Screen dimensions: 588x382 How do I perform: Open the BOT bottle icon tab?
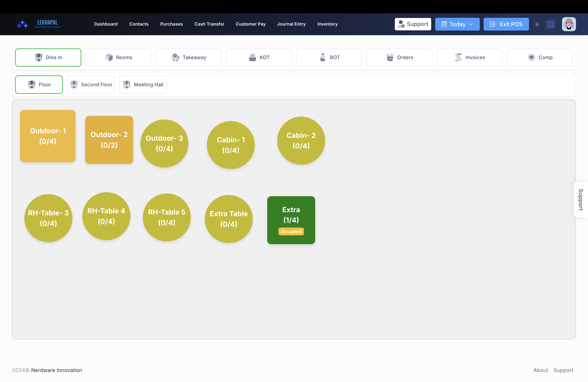[x=329, y=58]
